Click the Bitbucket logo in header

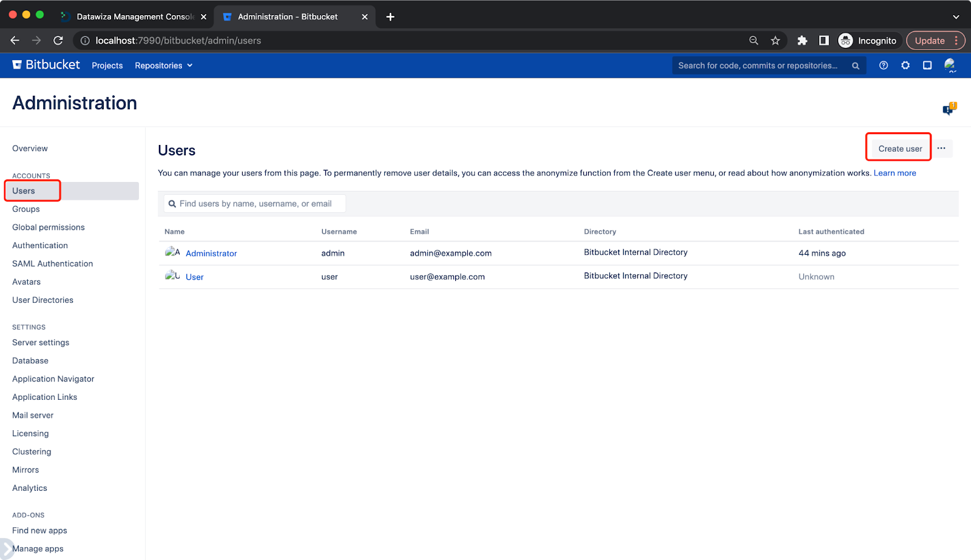point(46,65)
